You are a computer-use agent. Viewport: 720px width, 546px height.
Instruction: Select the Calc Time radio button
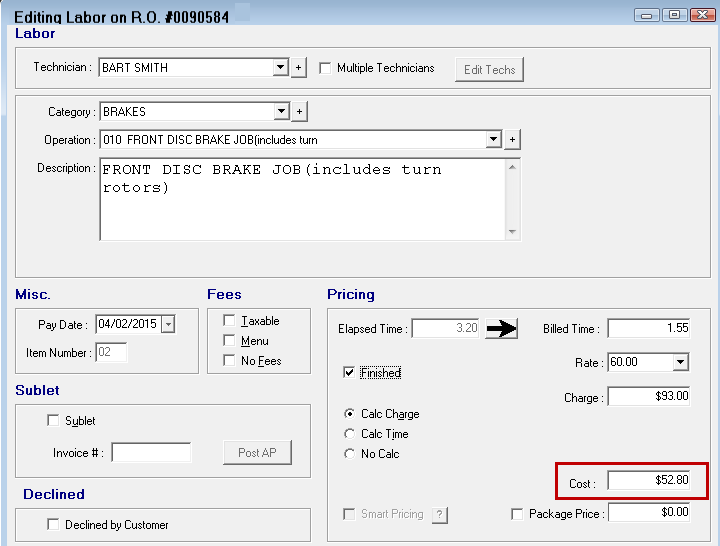[349, 434]
